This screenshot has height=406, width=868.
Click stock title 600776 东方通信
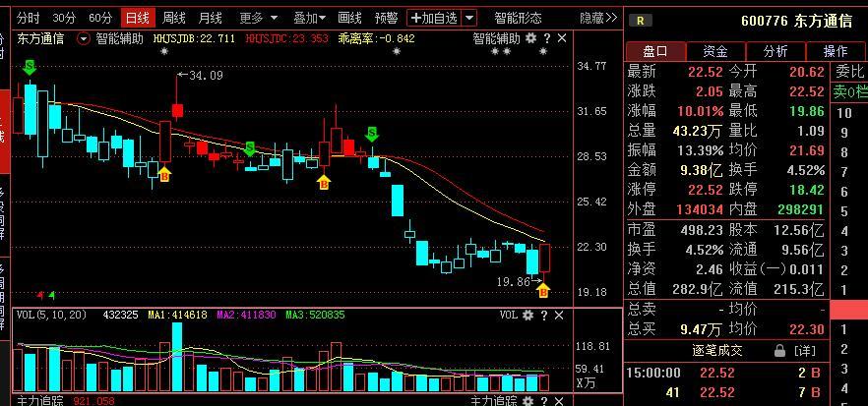796,22
